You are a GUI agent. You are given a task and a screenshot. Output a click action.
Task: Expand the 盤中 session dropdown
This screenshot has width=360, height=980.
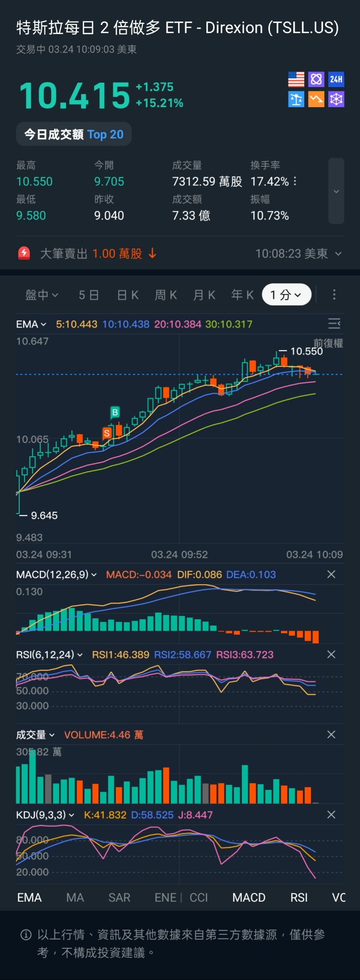point(42,295)
